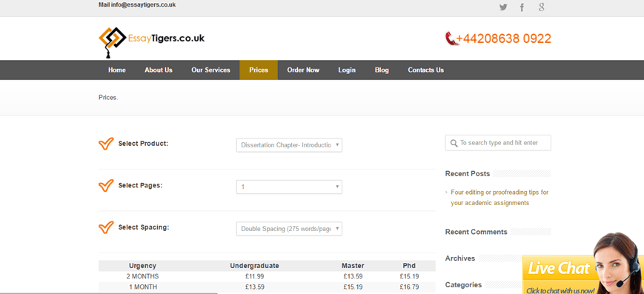This screenshot has width=644, height=294.
Task: Open the Google Plus social icon
Action: [x=541, y=7]
